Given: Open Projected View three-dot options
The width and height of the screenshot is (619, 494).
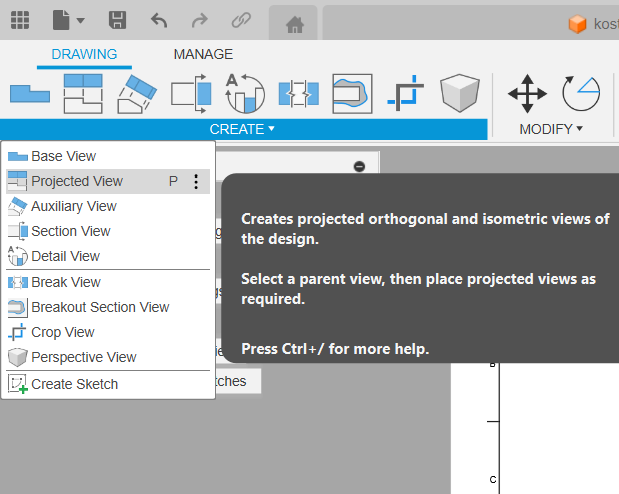Looking at the screenshot, I should coord(196,181).
